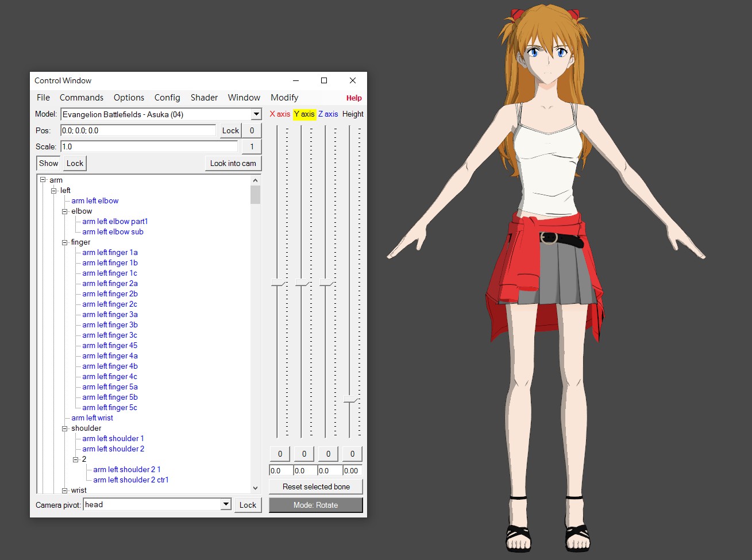Click the Reset selected bone button
This screenshot has width=752, height=560.
click(x=315, y=486)
